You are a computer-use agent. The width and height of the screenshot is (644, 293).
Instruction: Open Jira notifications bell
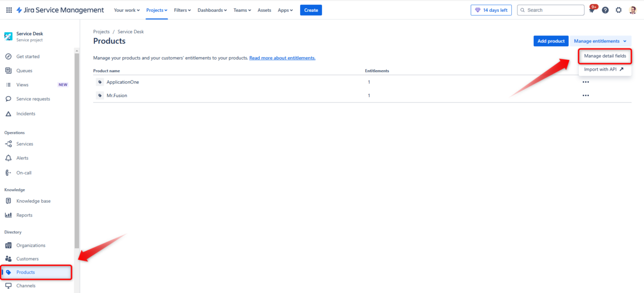click(x=591, y=10)
